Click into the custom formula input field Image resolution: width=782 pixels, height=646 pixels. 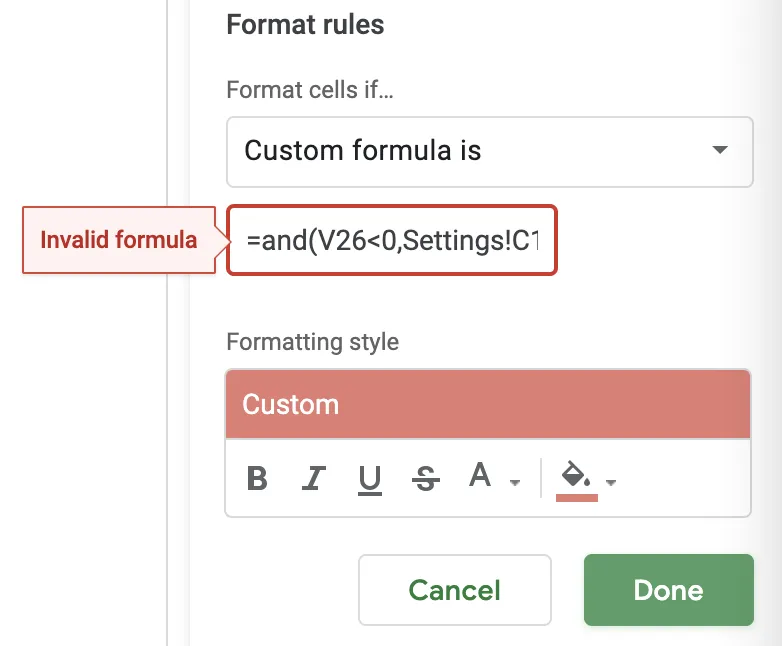pos(391,240)
